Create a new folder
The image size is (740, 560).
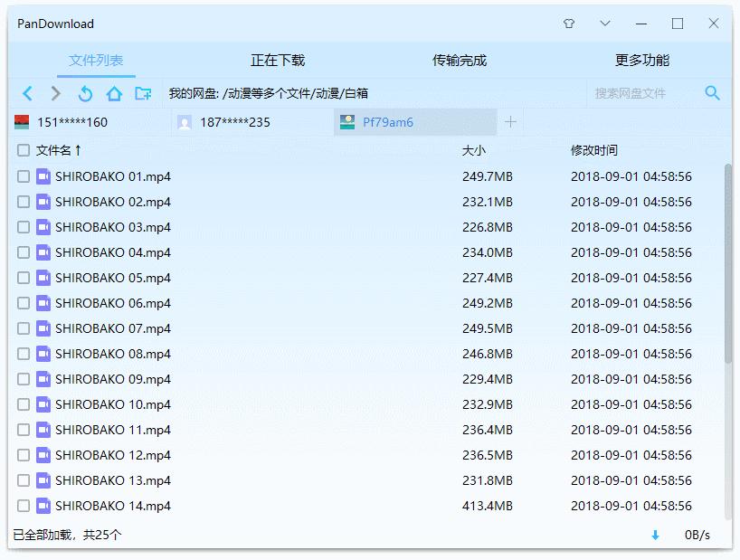(142, 93)
